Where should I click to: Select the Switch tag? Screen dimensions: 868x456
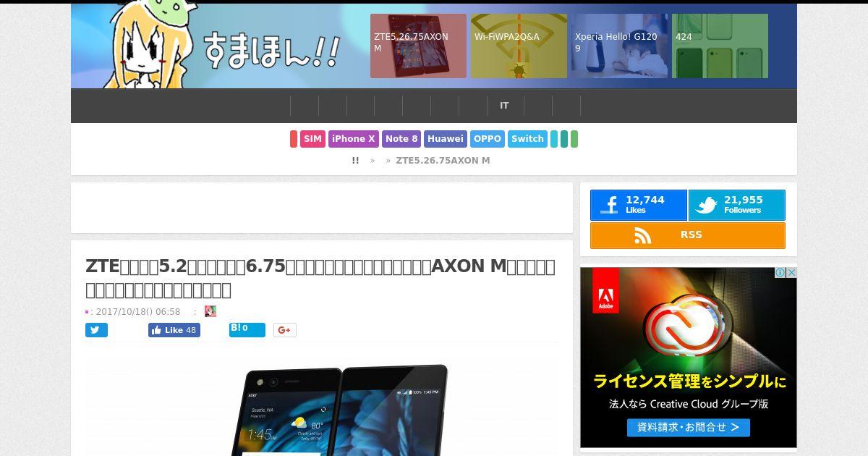(527, 139)
